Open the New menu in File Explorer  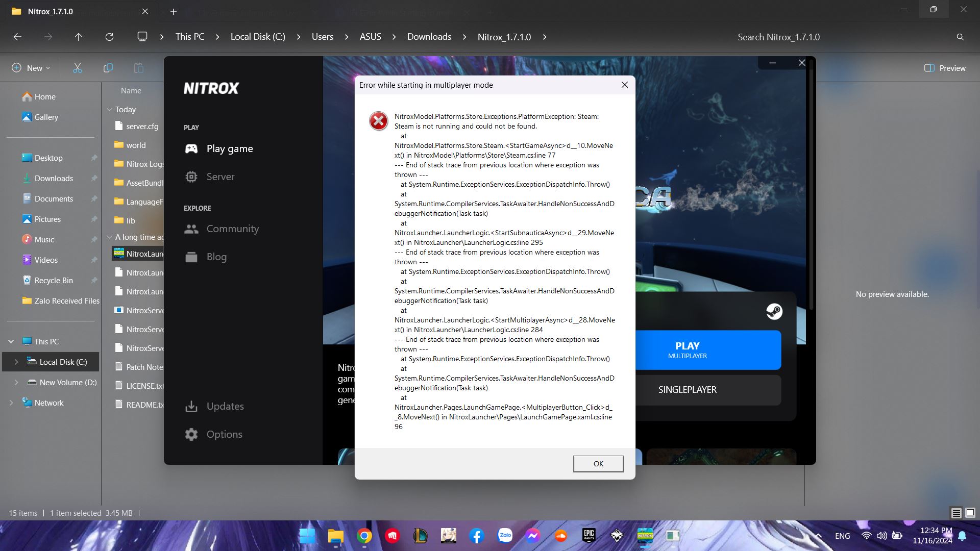click(30, 67)
